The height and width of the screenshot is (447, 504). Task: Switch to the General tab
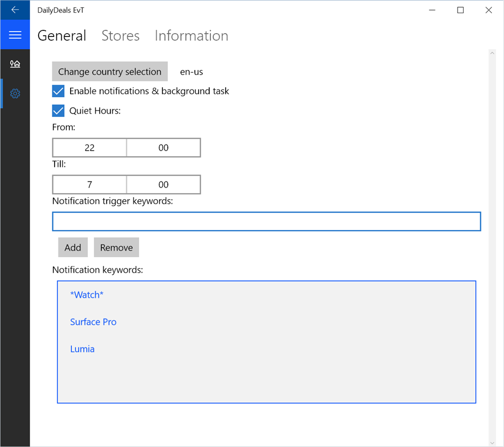(x=62, y=36)
